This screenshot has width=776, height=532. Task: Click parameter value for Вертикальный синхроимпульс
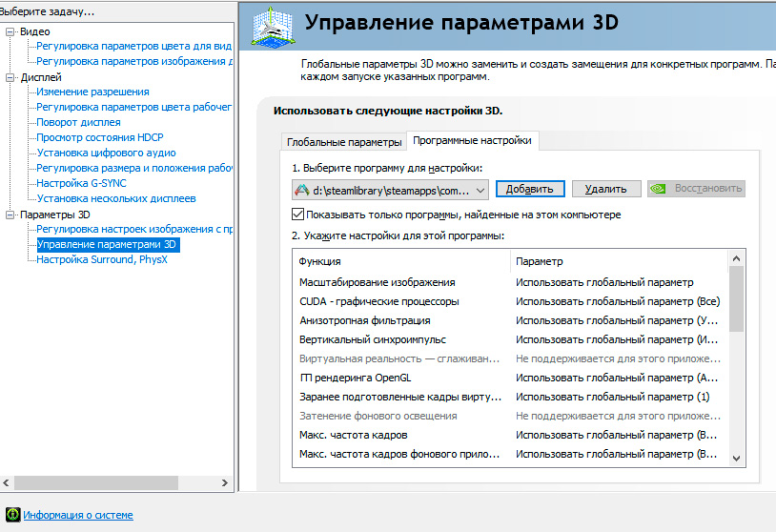point(617,340)
